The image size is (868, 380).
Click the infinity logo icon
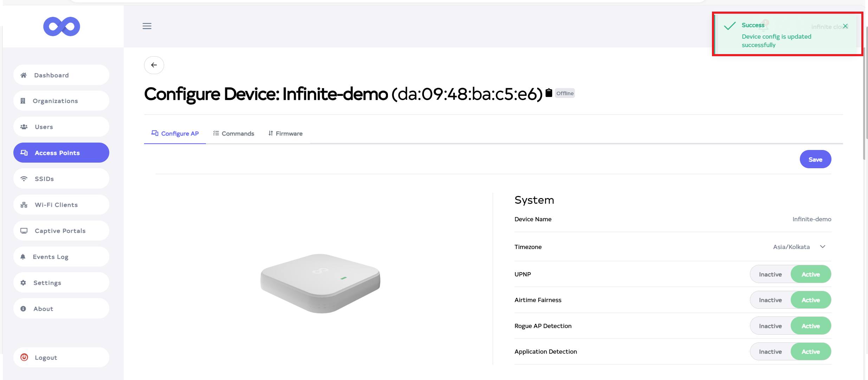61,26
